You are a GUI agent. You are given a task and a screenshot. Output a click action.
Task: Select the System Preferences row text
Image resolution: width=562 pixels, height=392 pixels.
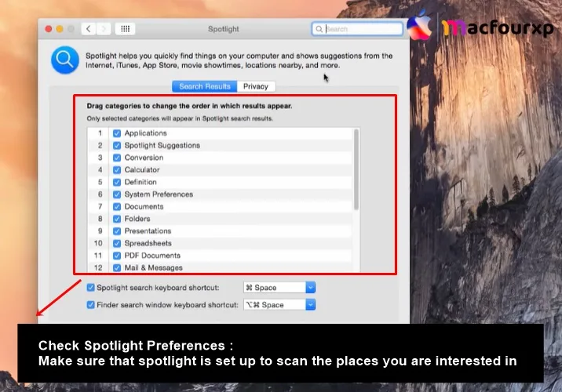(x=159, y=194)
